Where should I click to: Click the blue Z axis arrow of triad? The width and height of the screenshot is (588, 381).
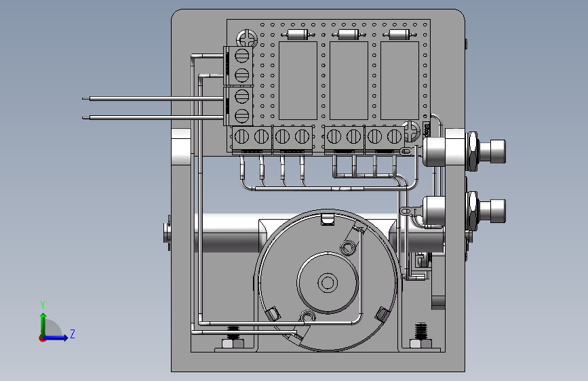(x=57, y=338)
